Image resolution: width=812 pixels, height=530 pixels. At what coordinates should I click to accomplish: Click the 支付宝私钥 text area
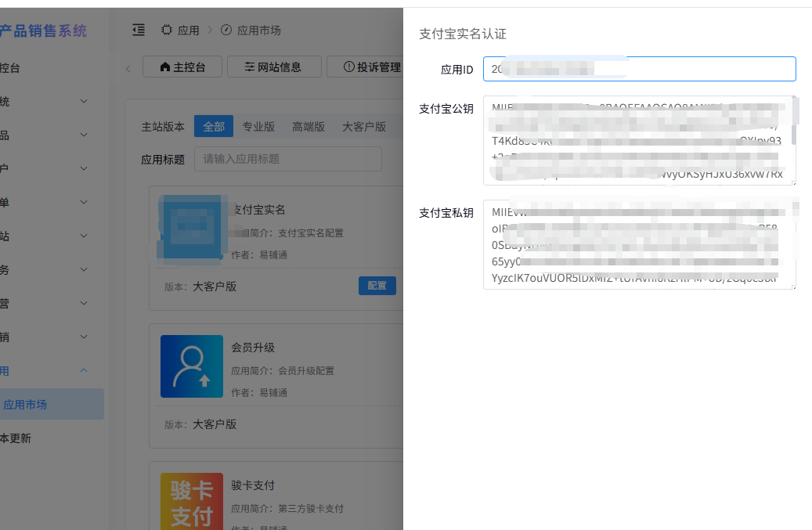click(x=639, y=245)
